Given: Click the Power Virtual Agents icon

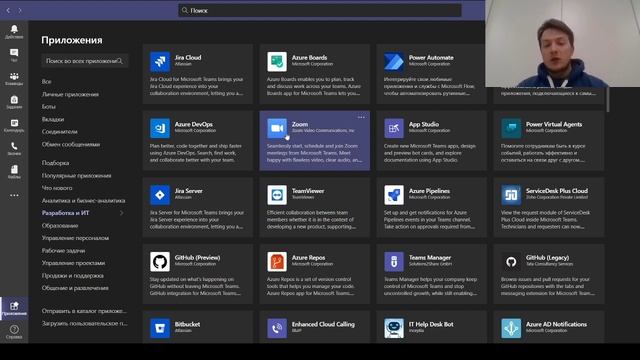Looking at the screenshot, I should pos(511,128).
